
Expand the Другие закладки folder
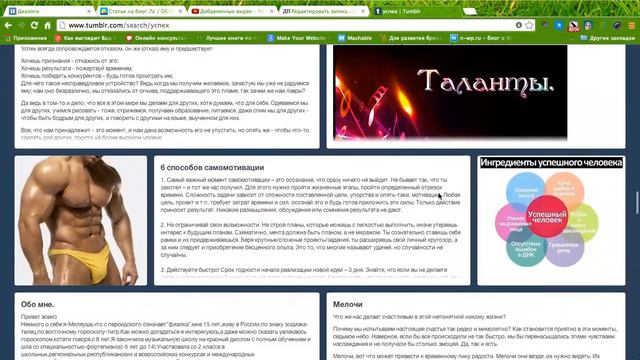[608, 38]
